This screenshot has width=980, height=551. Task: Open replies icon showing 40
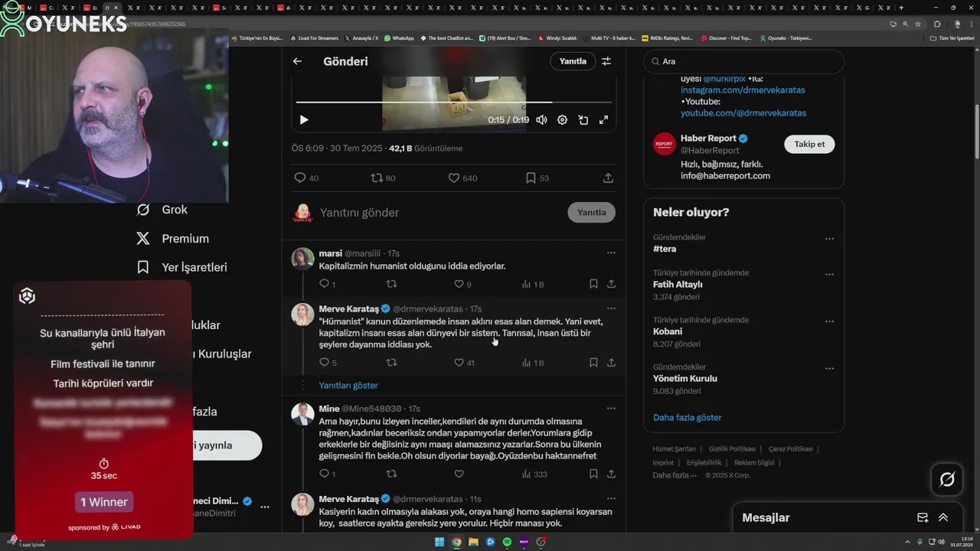(x=306, y=178)
